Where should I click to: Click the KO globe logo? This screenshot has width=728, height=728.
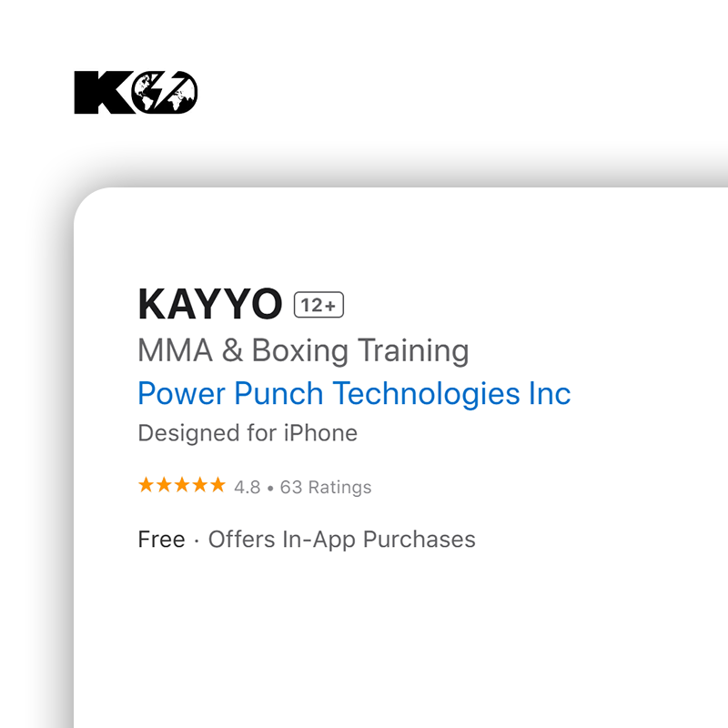click(136, 93)
